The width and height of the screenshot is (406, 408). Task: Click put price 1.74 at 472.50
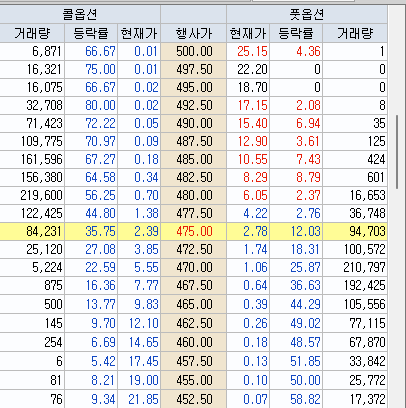pyautogui.click(x=248, y=250)
